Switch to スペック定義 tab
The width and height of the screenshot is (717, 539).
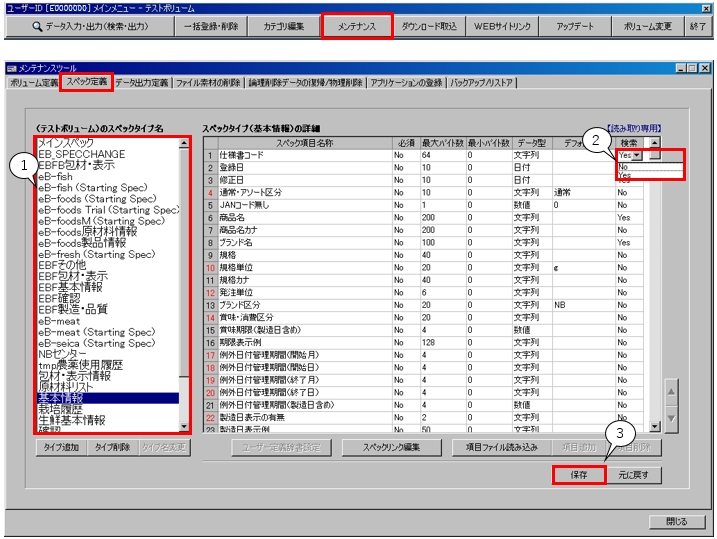tap(87, 82)
